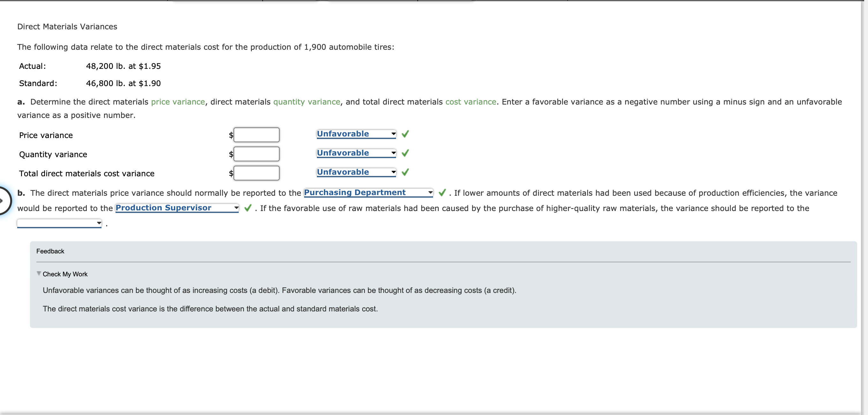Open the empty dropdown in part b
The image size is (868, 415).
(59, 223)
